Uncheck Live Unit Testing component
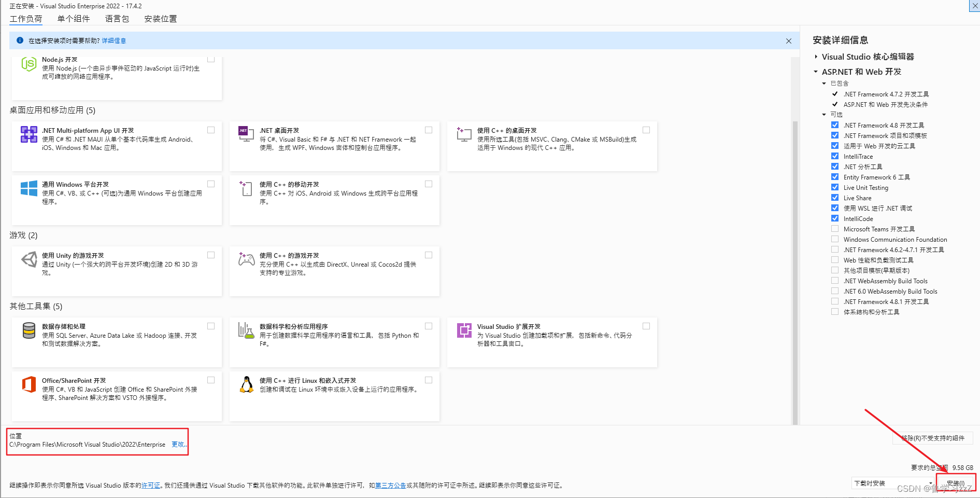Screen dimensions: 980x498 [835, 187]
